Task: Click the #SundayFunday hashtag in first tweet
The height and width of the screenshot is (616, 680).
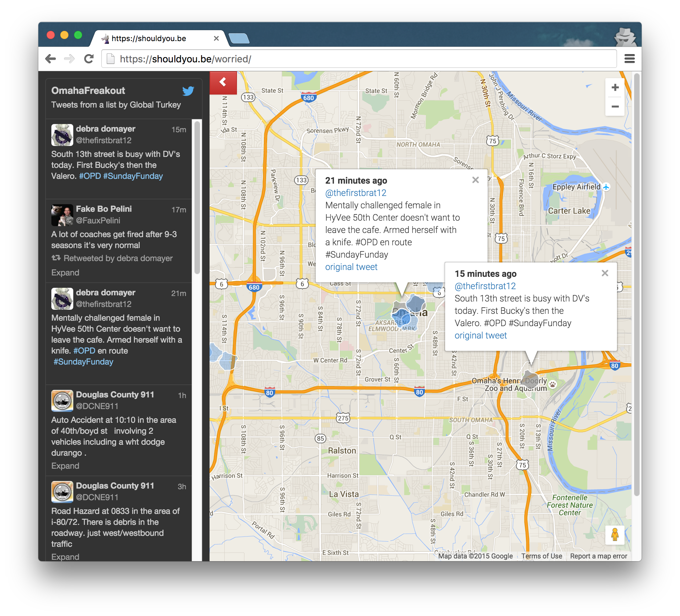Action: 133,176
